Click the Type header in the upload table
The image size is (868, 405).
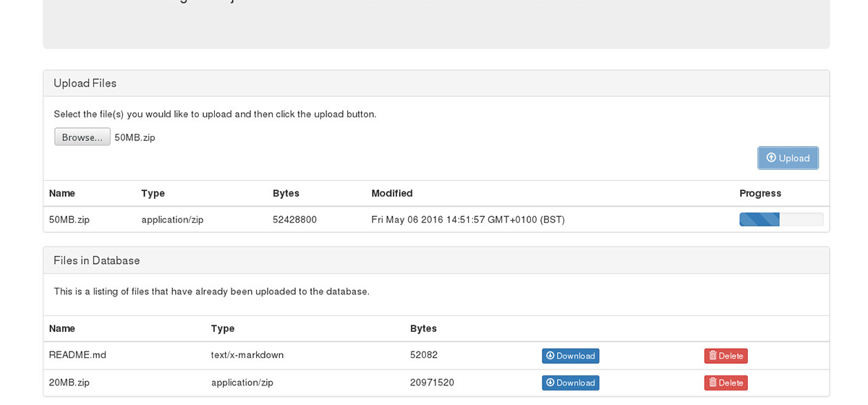(x=153, y=193)
